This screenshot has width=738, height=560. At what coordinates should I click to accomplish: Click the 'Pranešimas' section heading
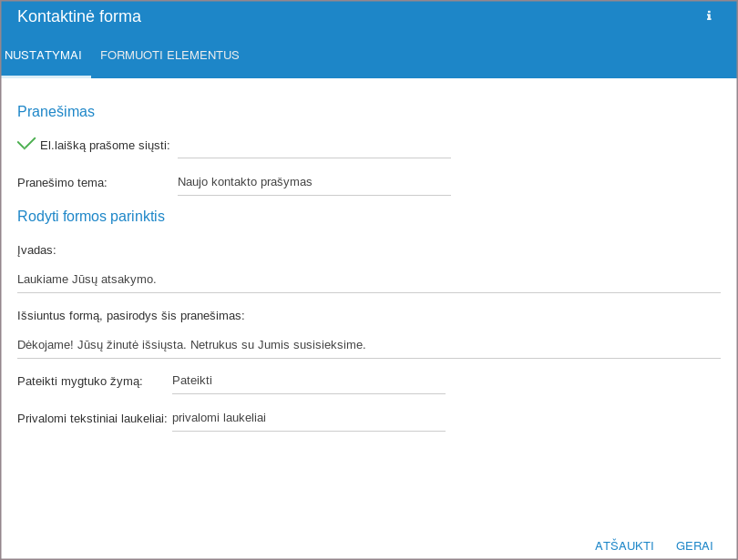click(x=56, y=112)
